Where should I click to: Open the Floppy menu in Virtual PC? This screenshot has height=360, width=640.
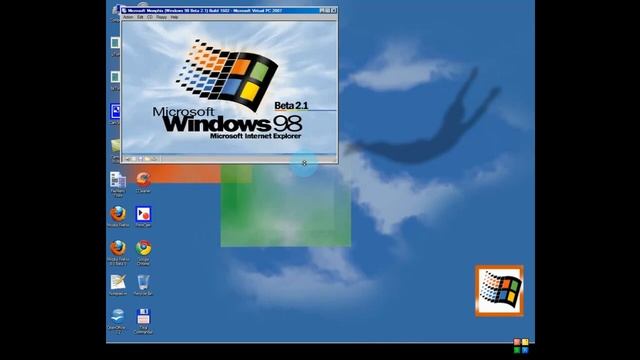pyautogui.click(x=162, y=17)
